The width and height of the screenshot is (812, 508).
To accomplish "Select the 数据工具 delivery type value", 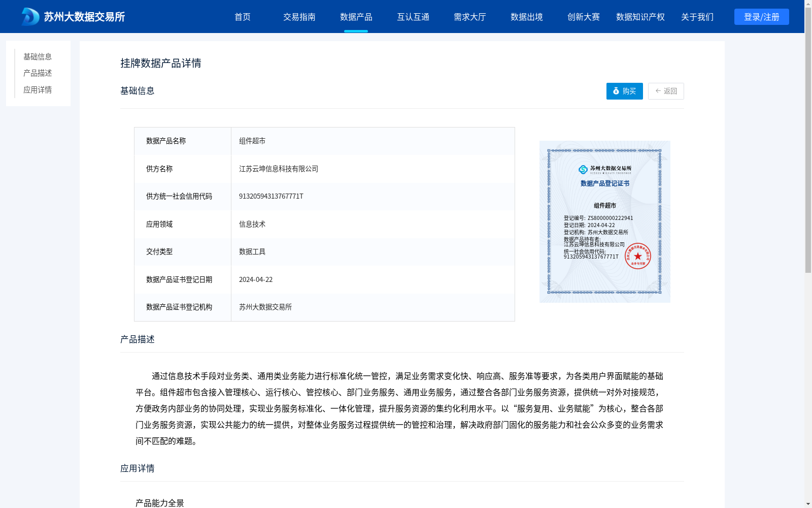I will tap(252, 251).
